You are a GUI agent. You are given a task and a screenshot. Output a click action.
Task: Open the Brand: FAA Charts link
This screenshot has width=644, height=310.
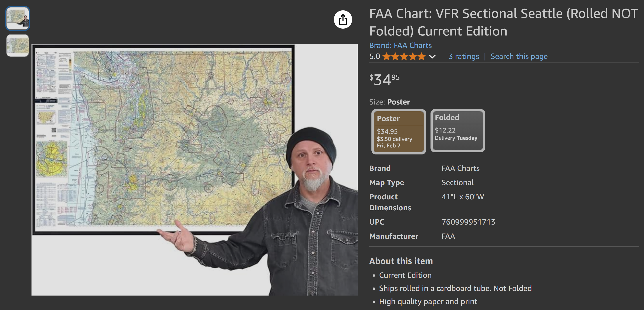[x=400, y=45]
